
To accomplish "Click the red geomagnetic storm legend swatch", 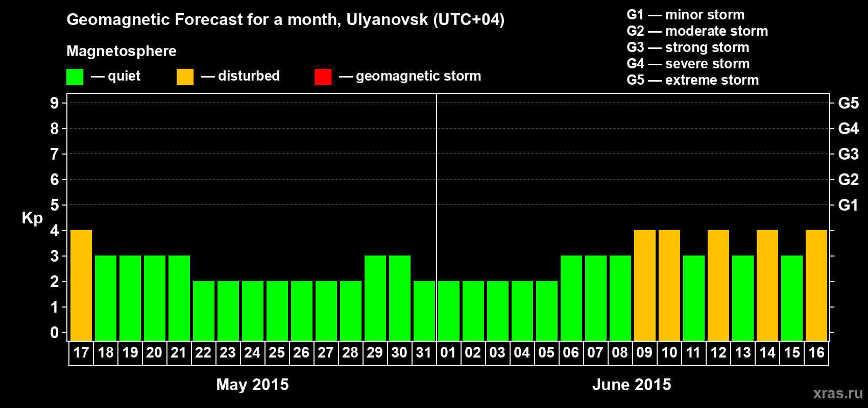I will (x=323, y=77).
